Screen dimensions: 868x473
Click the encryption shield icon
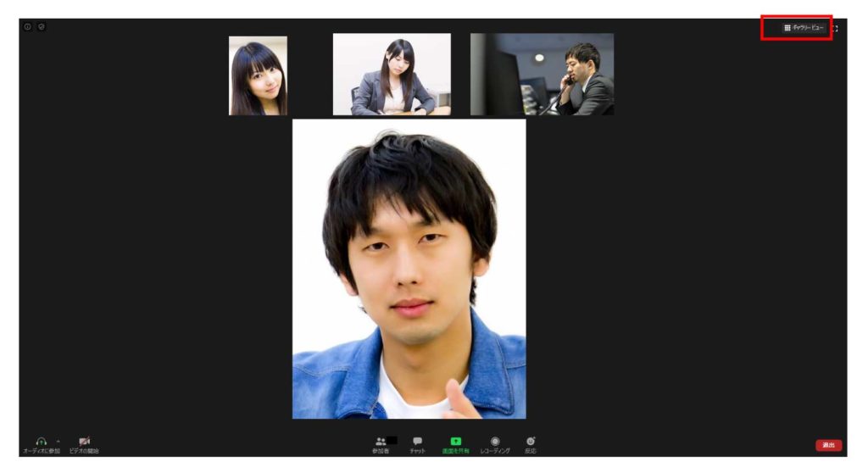(x=42, y=27)
